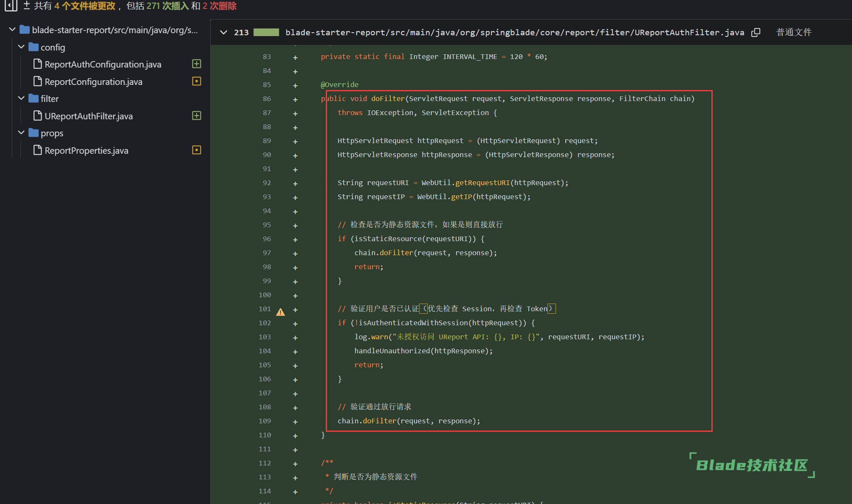Collapse the filter folder

(21, 98)
